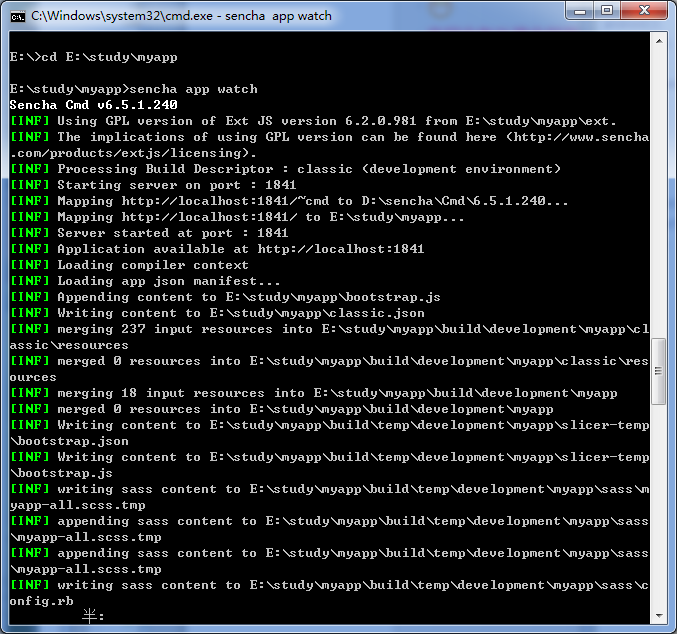Click the '\bootstrap.json' wrapped line
677x634 pixels.
tap(69, 441)
